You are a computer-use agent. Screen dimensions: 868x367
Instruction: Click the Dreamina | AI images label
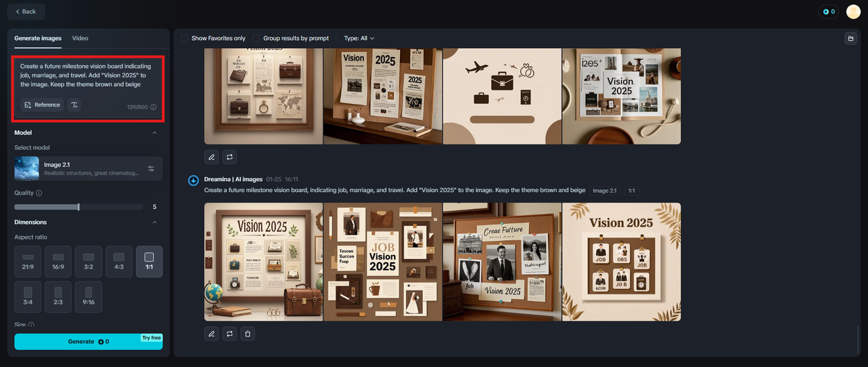pos(233,179)
